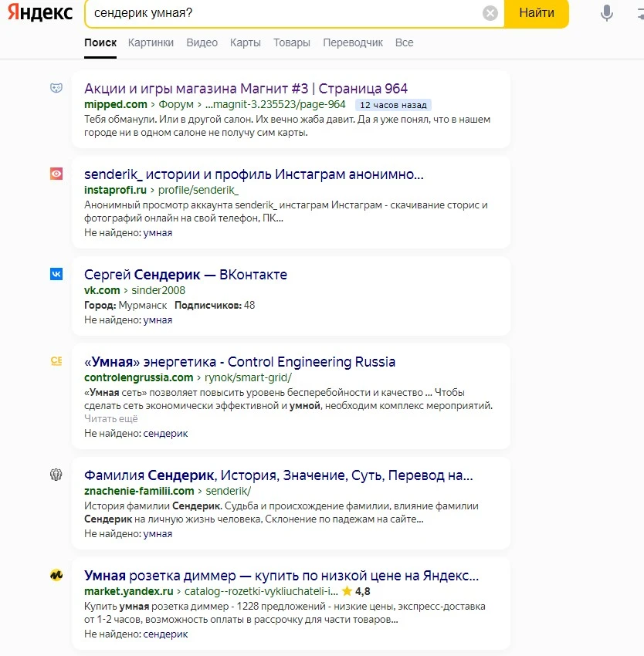Viewport: 644px width, 656px height.
Task: Click the История фамилии Сендерик snippet
Action: [x=281, y=512]
